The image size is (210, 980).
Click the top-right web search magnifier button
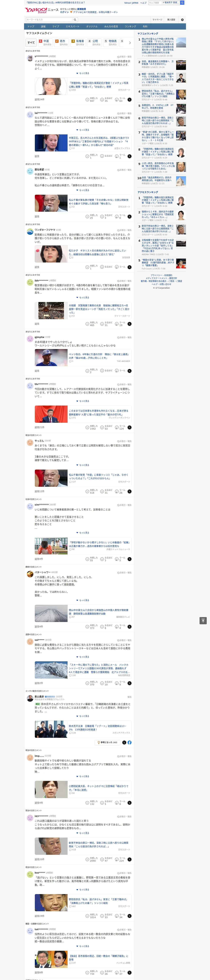coord(182,3)
